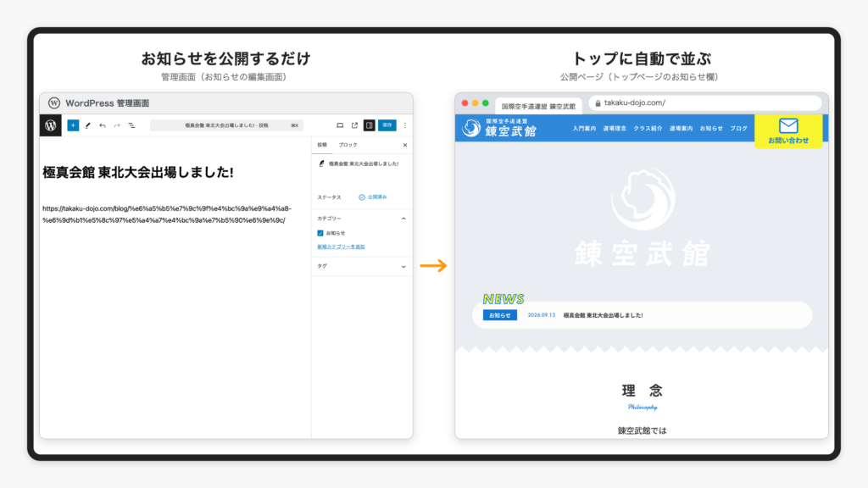Click the post title heading in the editor

[138, 173]
